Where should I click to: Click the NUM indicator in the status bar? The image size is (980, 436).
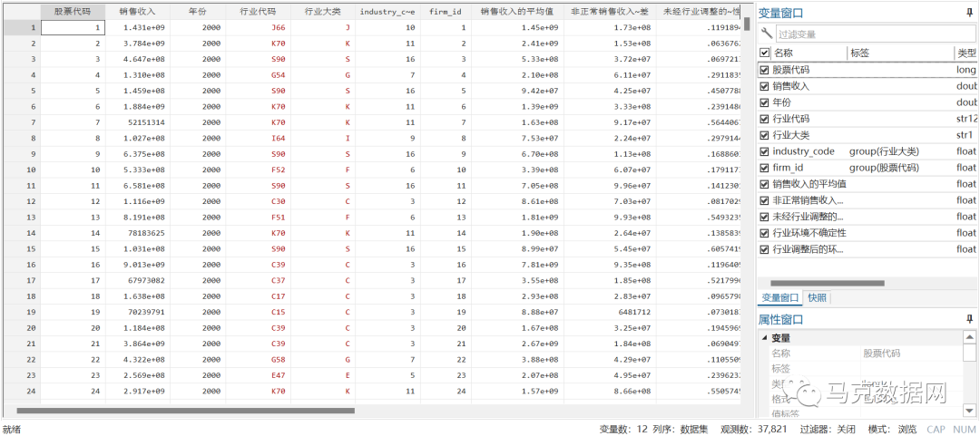964,429
